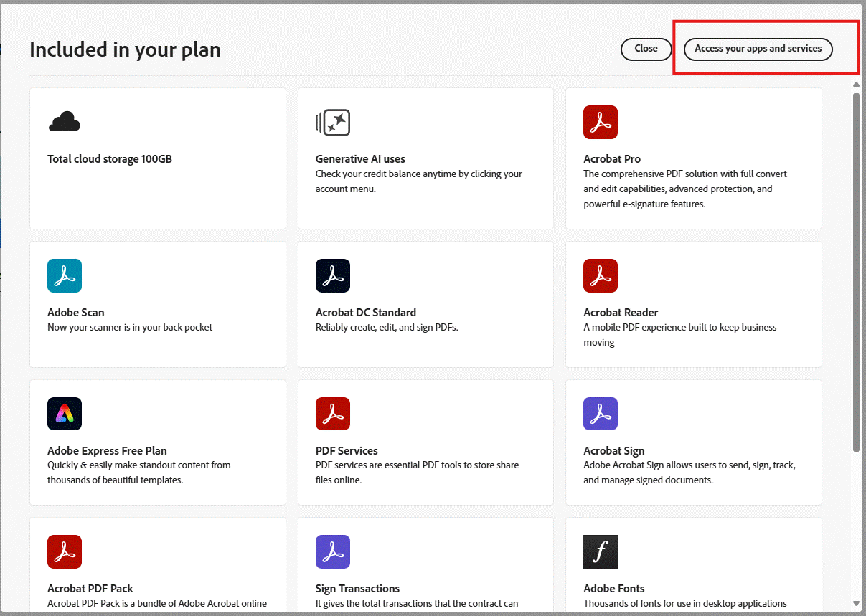Click the Sign Transactions icon
Image resolution: width=866 pixels, height=616 pixels.
pyautogui.click(x=333, y=551)
